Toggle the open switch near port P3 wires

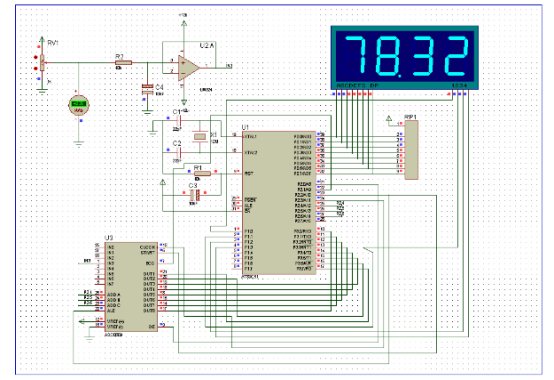click(368, 251)
